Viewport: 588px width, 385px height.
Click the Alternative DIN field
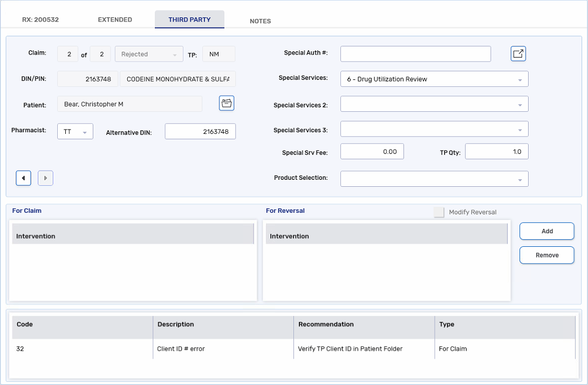point(200,132)
